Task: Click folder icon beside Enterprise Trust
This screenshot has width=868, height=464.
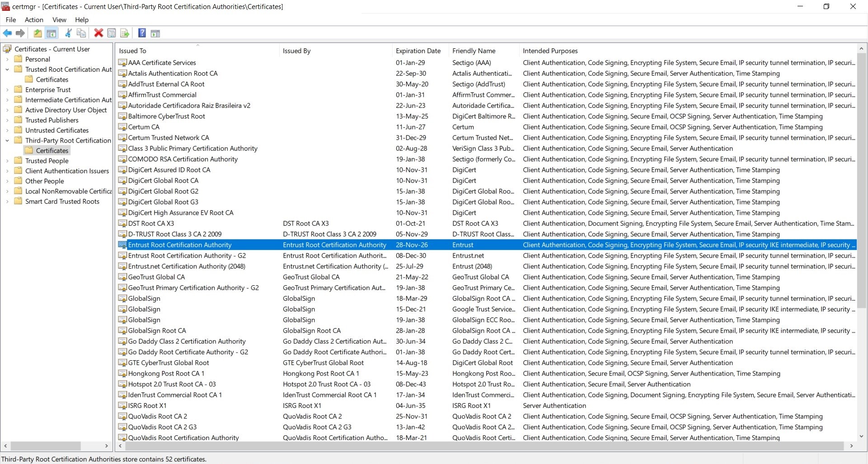Action: pos(18,89)
